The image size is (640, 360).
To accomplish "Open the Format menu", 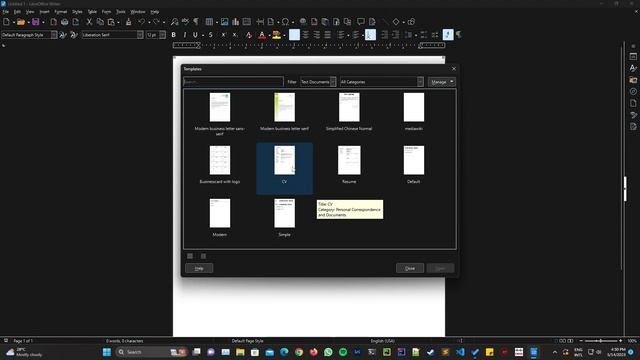I will pos(60,12).
